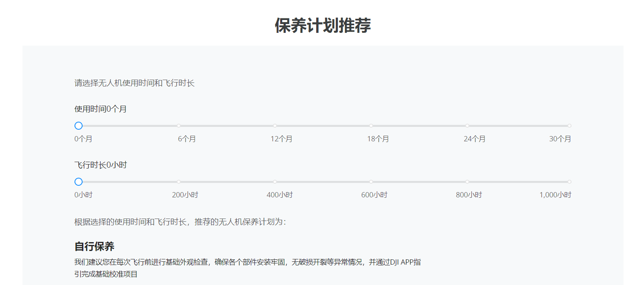The height and width of the screenshot is (285, 644).
Task: Click the 30个月 label under usage slider
Action: (560, 139)
